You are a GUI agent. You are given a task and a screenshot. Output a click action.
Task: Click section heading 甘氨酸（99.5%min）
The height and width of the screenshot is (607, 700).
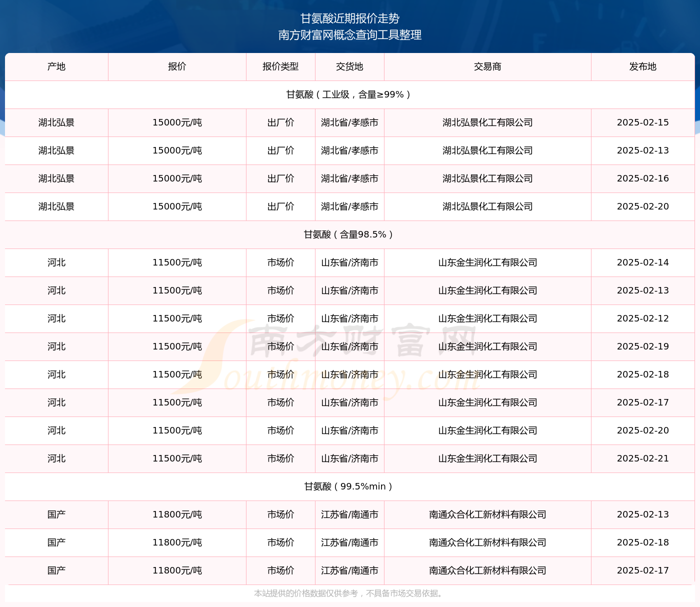pos(350,486)
